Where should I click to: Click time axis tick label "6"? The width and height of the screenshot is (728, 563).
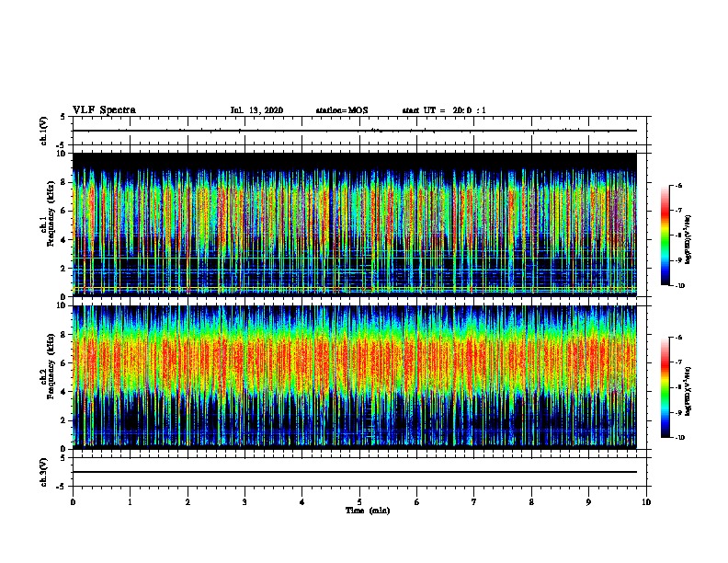click(417, 502)
